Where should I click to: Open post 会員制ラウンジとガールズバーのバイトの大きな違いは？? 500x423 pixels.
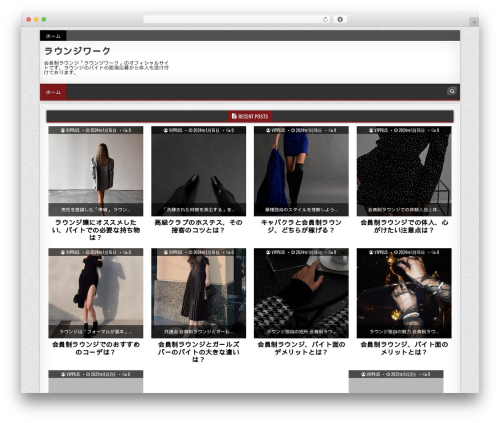[x=198, y=352]
